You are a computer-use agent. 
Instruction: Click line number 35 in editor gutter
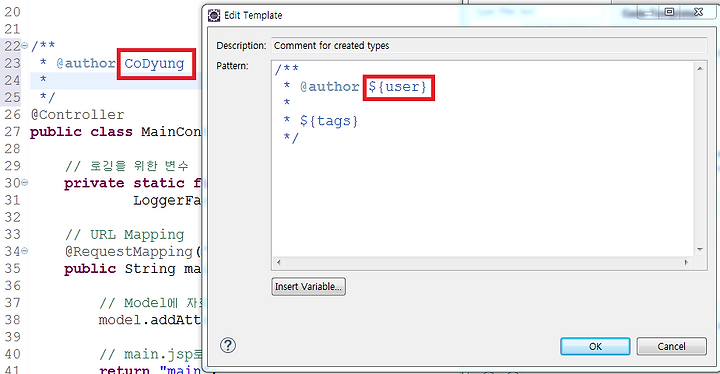tap(12, 268)
